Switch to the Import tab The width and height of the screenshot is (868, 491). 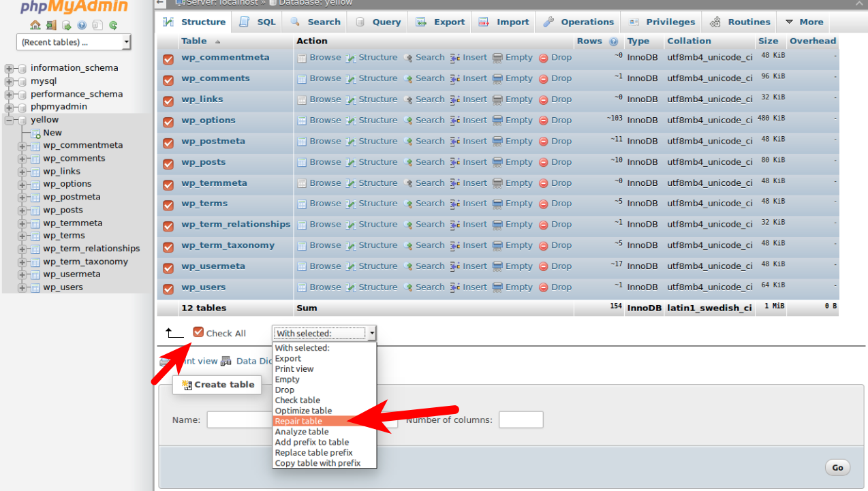pos(504,22)
